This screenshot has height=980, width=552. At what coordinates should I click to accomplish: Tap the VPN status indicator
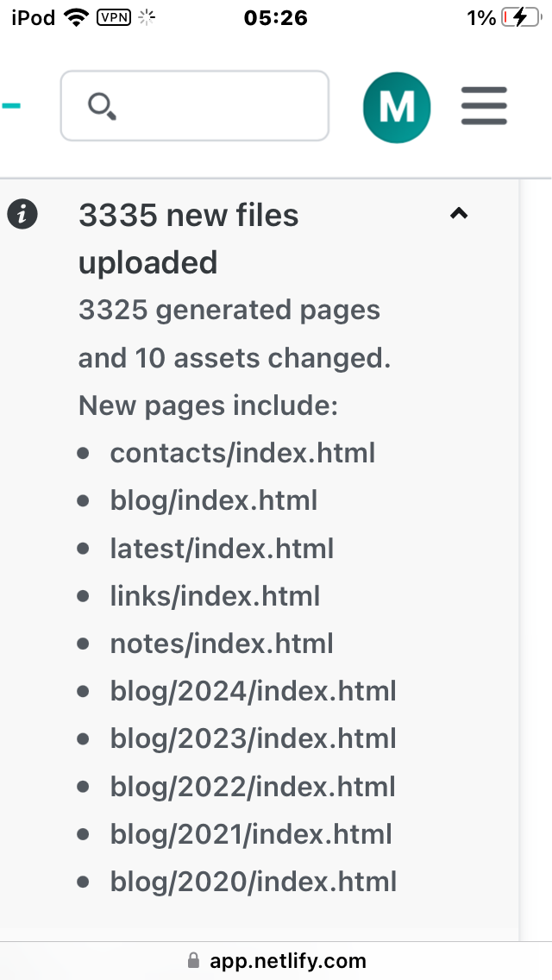pos(115,16)
